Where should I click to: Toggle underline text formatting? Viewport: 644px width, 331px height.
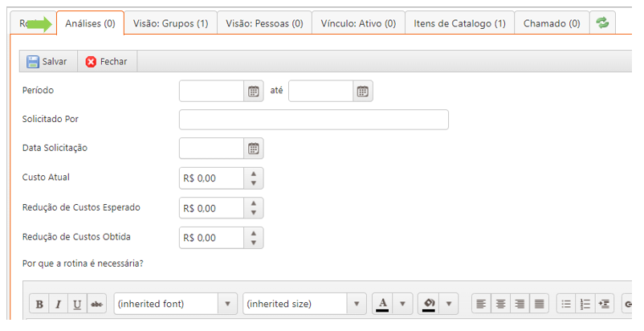78,304
